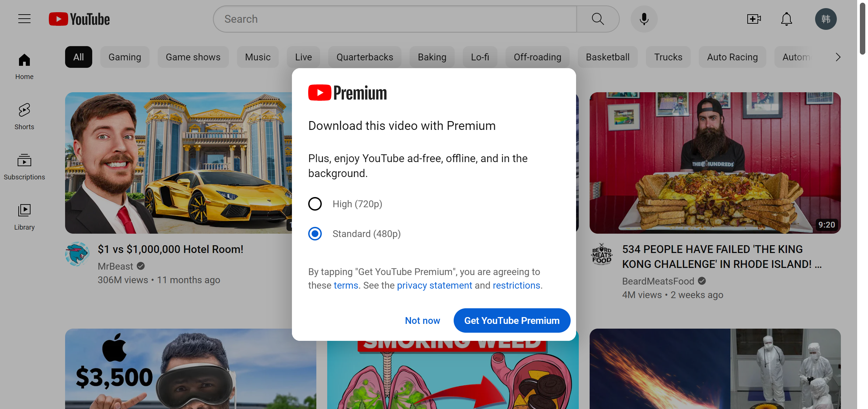Switch to the Gaming category chip

pos(124,57)
